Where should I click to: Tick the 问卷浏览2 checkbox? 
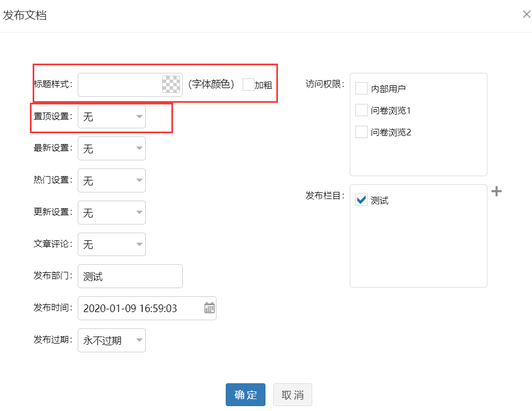point(361,132)
